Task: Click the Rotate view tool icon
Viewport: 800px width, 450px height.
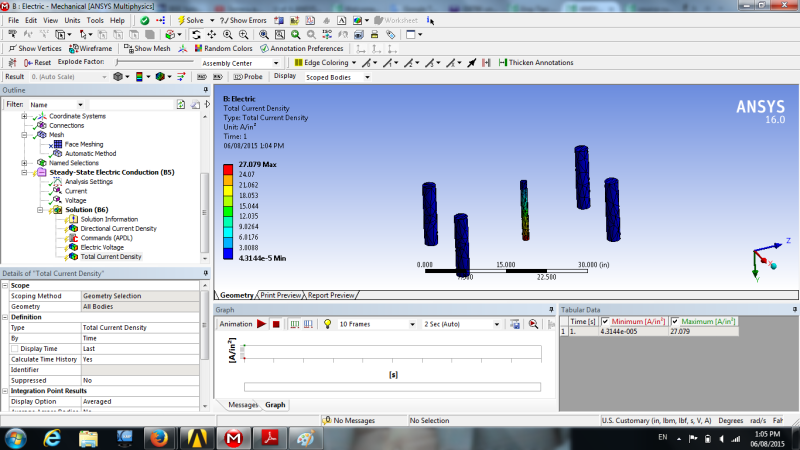Action: [x=196, y=35]
